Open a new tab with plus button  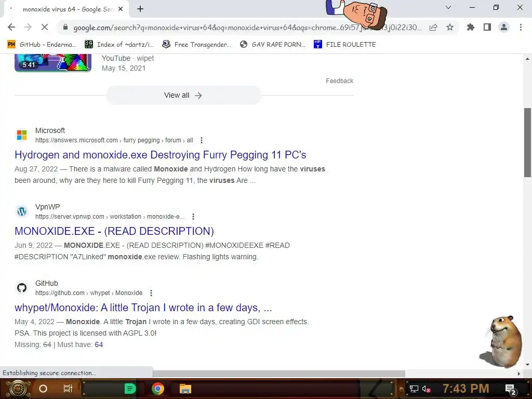140,9
